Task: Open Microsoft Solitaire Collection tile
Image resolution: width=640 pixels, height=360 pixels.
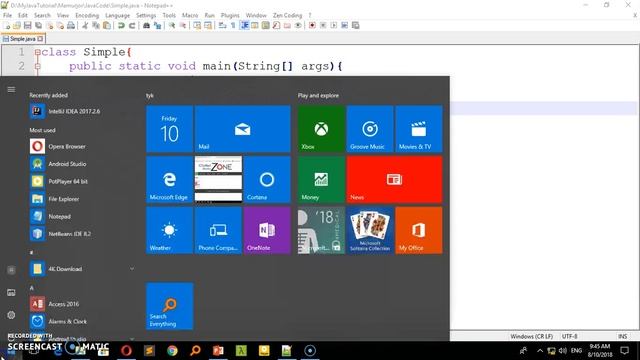Action: (x=370, y=230)
